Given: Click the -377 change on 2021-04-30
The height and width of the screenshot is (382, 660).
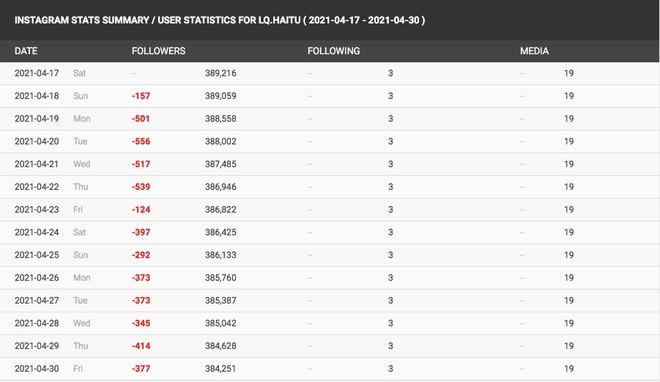Looking at the screenshot, I should click(x=141, y=369).
